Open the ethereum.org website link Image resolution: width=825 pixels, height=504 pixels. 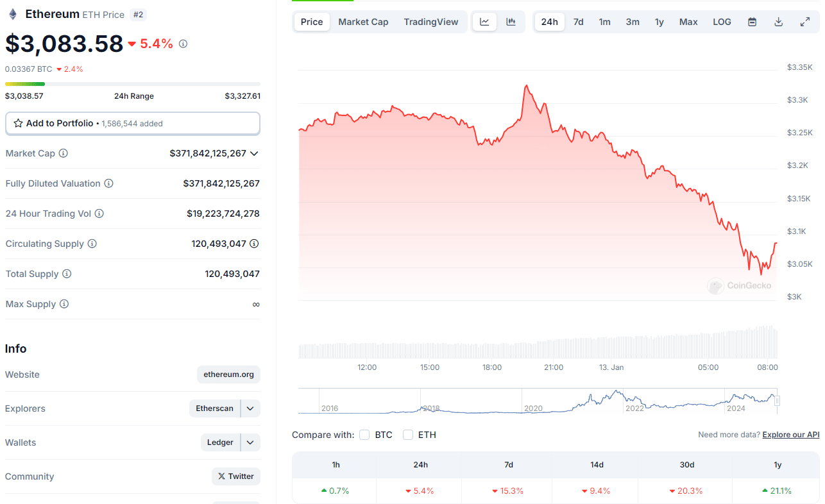pyautogui.click(x=228, y=374)
